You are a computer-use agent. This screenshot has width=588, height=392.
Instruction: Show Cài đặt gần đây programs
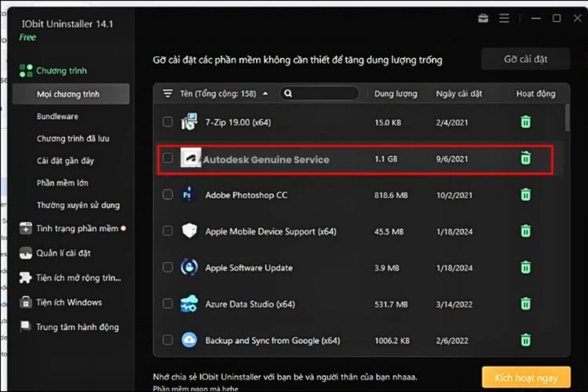[x=65, y=161]
